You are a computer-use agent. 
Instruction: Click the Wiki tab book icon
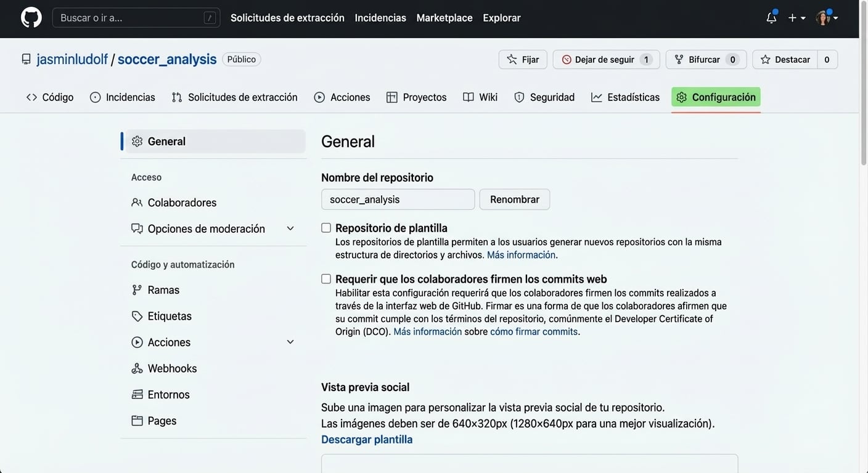tap(469, 97)
